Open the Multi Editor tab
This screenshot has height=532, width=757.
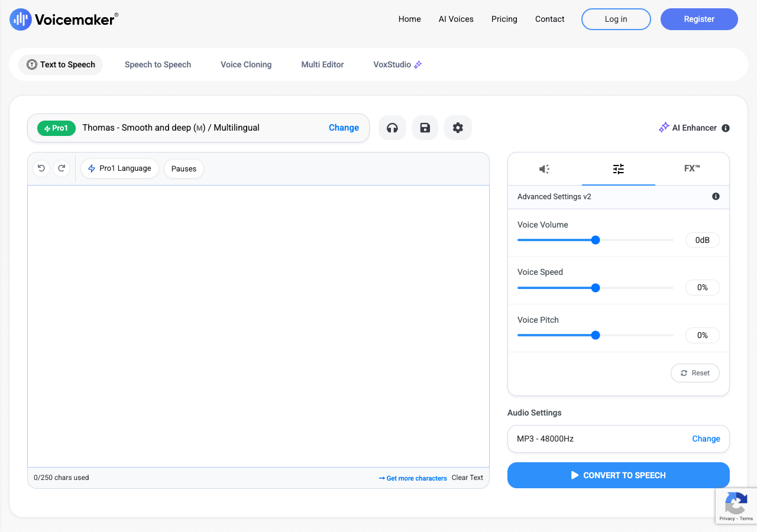coord(322,64)
